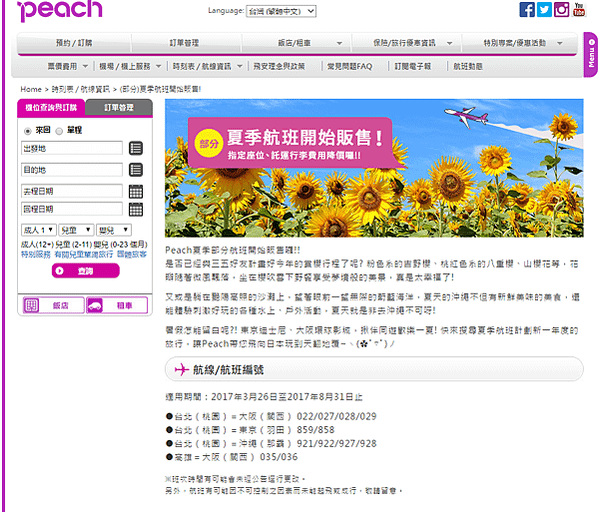
Task: Click the 去程日期 outbound date field
Action: 72,191
